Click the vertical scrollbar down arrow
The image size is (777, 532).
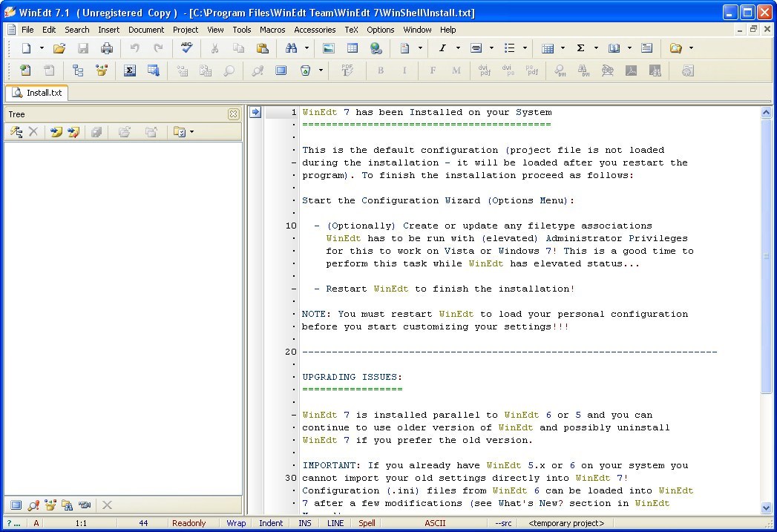(767, 508)
